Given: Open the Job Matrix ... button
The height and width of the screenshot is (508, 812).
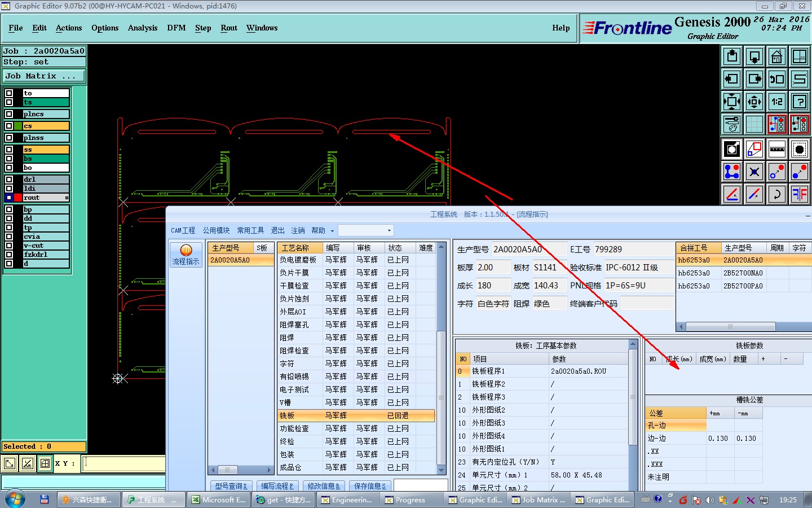Looking at the screenshot, I should tap(44, 76).
